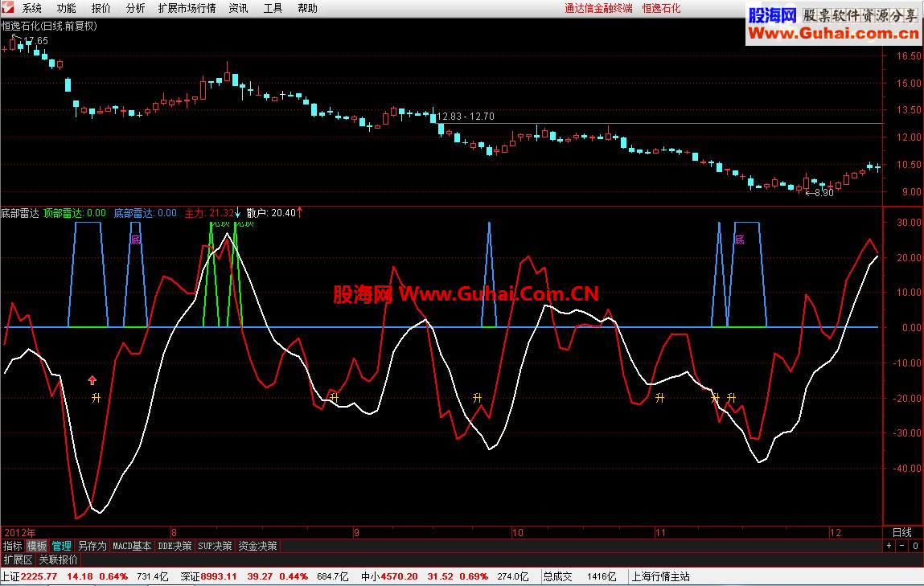Click the blue 底部雷达: 0.00 legend

145,213
